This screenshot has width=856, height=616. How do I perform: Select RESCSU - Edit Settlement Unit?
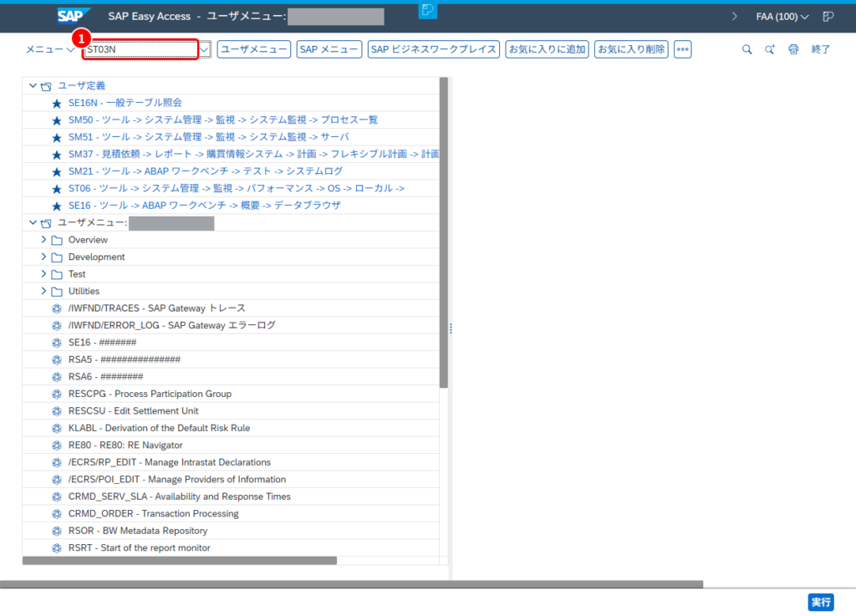pos(133,411)
